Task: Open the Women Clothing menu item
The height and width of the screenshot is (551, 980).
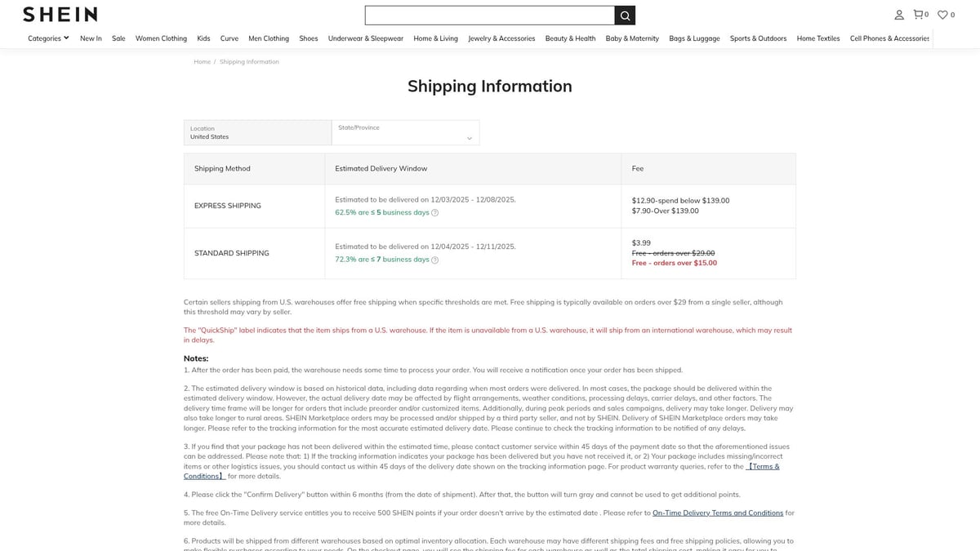Action: pos(161,38)
